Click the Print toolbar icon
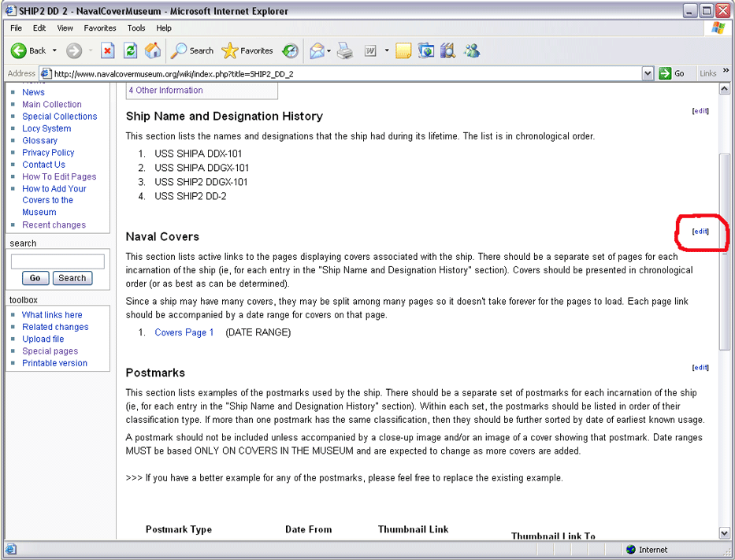 (345, 51)
